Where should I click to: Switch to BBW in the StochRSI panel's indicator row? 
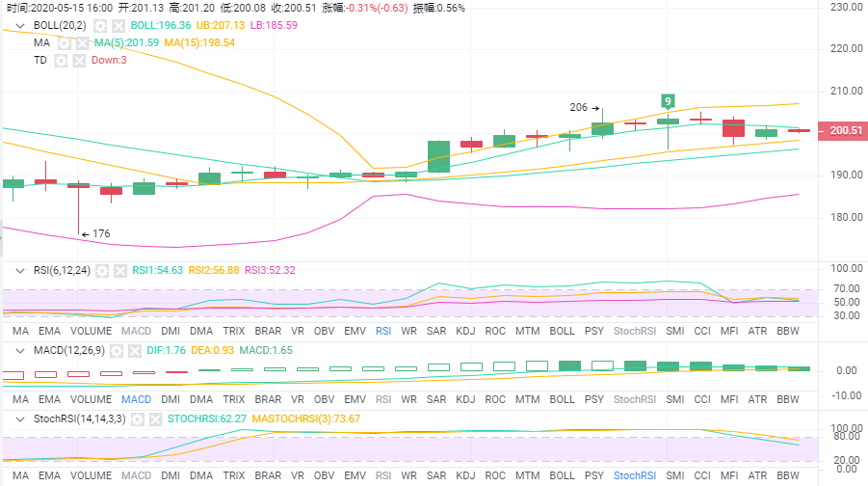click(787, 476)
